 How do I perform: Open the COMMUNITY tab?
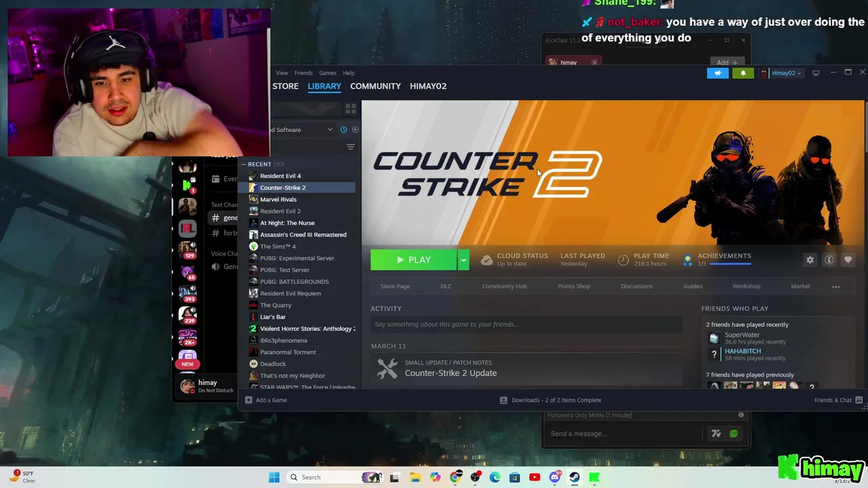tap(376, 86)
